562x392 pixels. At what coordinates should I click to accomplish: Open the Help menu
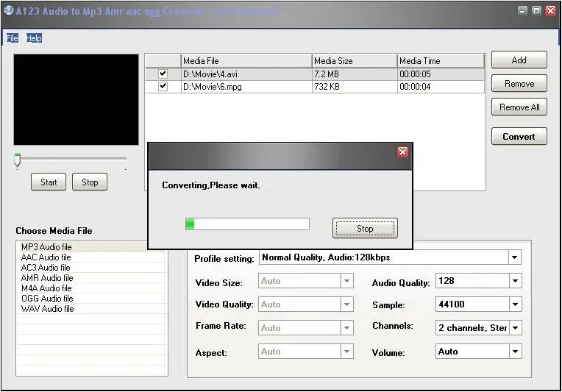pos(34,38)
